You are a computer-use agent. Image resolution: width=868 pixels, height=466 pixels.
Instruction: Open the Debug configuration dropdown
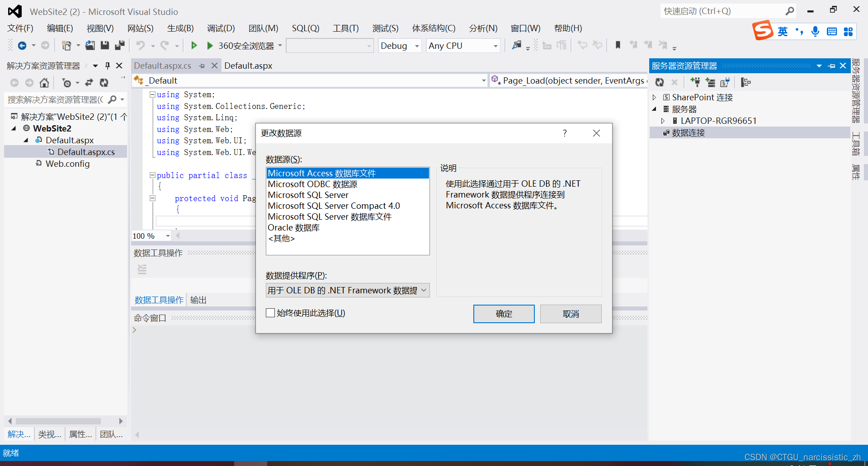click(x=417, y=46)
